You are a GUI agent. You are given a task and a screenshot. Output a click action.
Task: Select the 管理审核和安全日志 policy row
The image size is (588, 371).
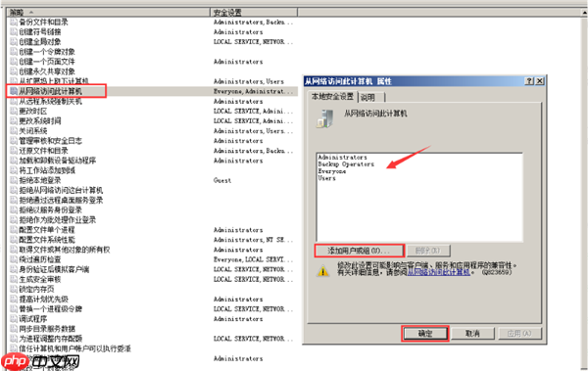51,141
